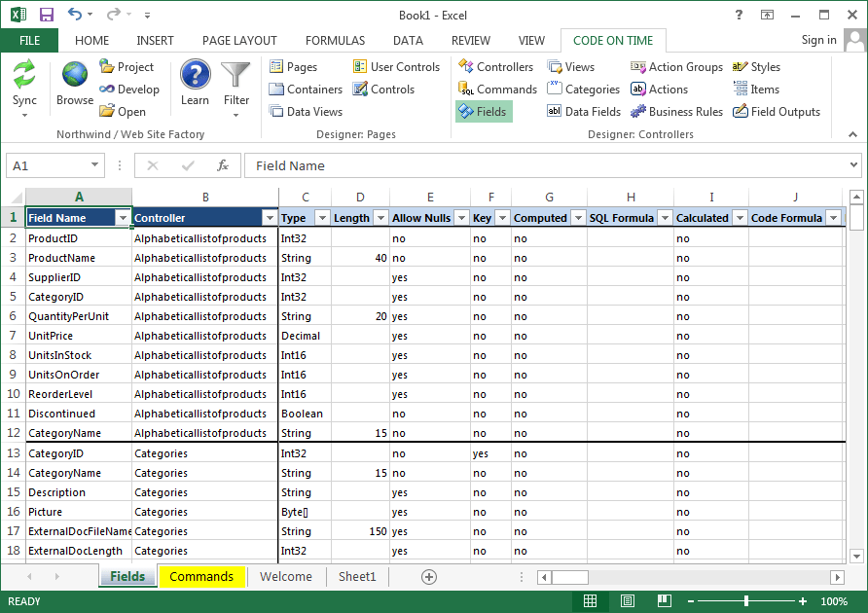This screenshot has height=613, width=868.
Task: Open the Welcome sheet tab
Action: 285,576
